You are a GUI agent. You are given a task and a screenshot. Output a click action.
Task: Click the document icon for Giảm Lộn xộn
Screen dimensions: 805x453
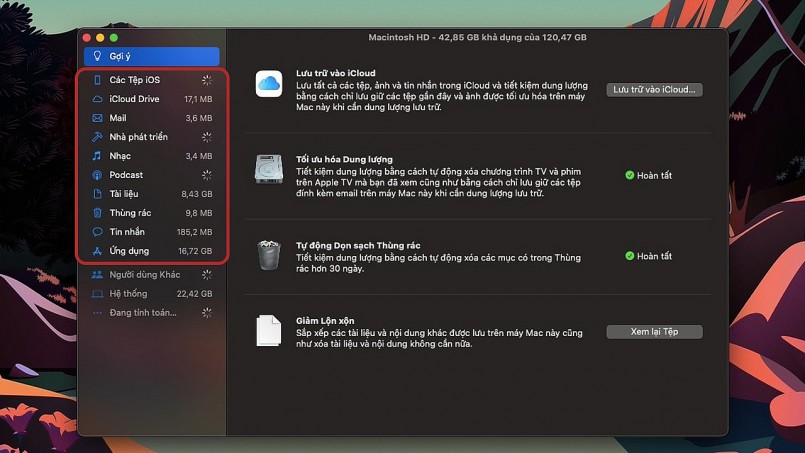[x=268, y=331]
